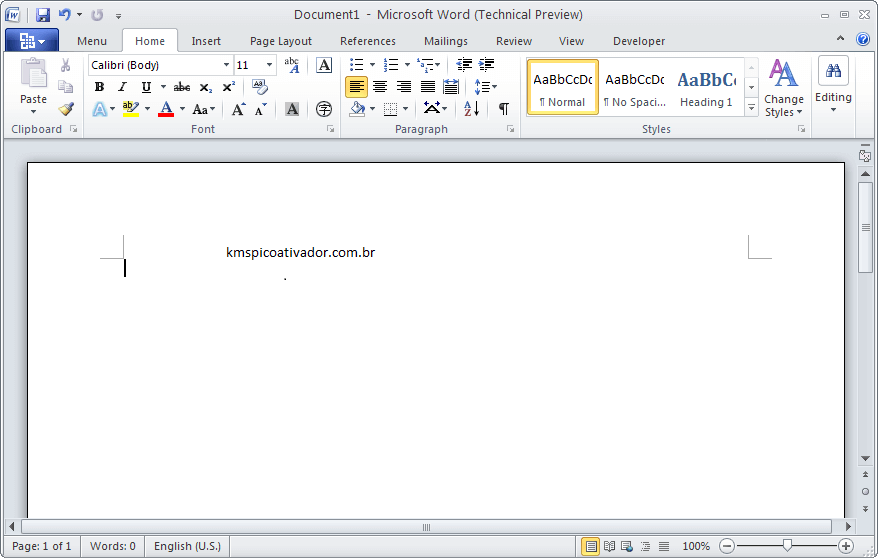878x558 pixels.
Task: Select the Format Painter brush
Action: tap(66, 108)
